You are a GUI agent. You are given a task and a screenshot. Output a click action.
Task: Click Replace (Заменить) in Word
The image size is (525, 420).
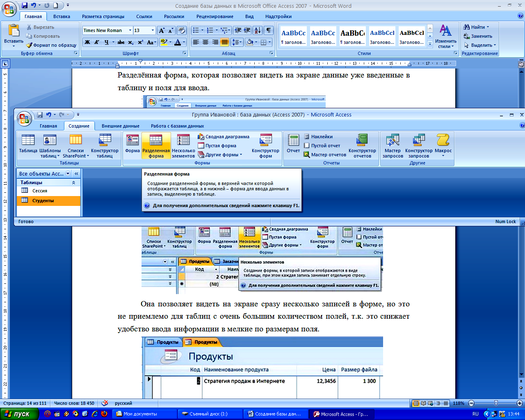pos(478,36)
